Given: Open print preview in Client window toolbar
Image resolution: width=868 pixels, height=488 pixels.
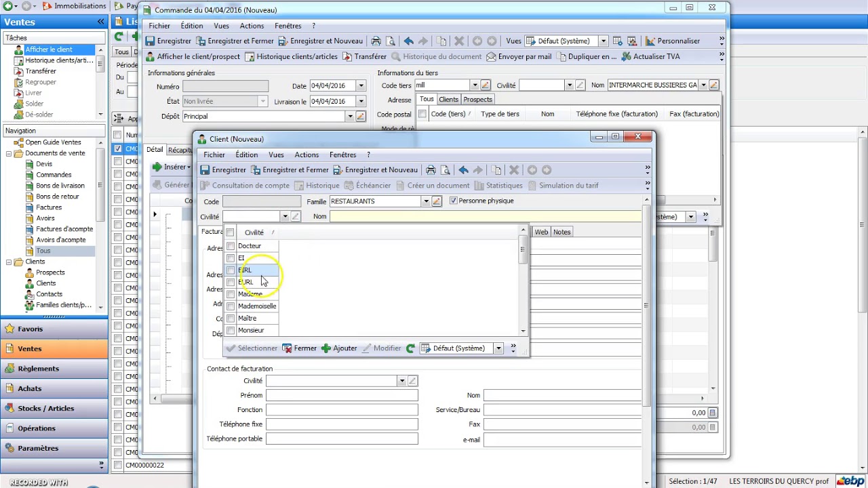Looking at the screenshot, I should (x=446, y=170).
